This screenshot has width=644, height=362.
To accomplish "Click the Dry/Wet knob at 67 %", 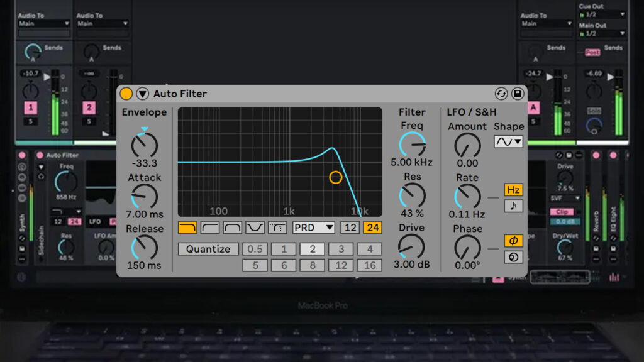I will [x=565, y=247].
